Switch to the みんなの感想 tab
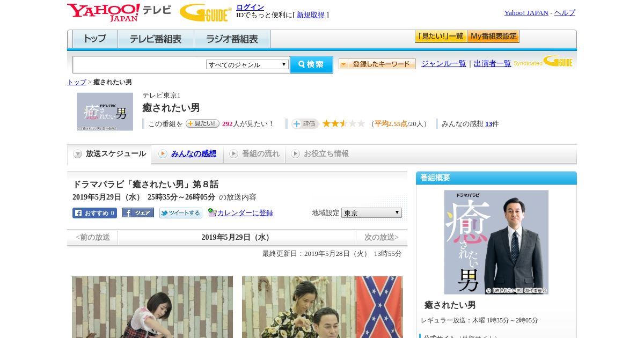 point(194,153)
